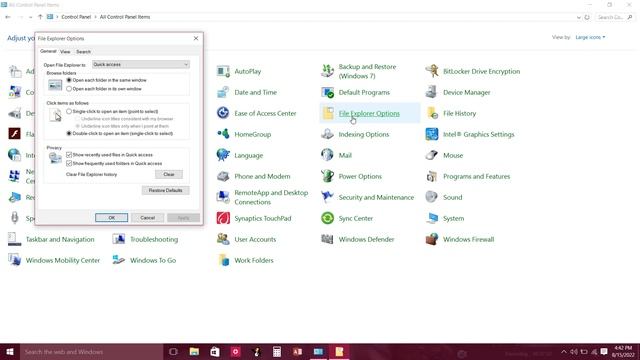This screenshot has width=640, height=360.
Task: Open Synaptics TouchPad icon
Action: [223, 218]
